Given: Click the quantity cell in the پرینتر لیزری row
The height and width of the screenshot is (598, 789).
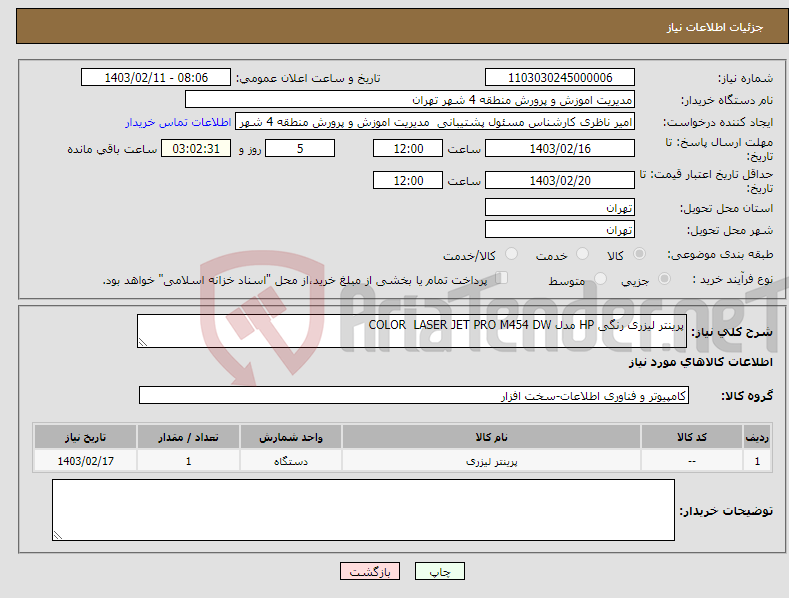Looking at the screenshot, I should [188, 461].
